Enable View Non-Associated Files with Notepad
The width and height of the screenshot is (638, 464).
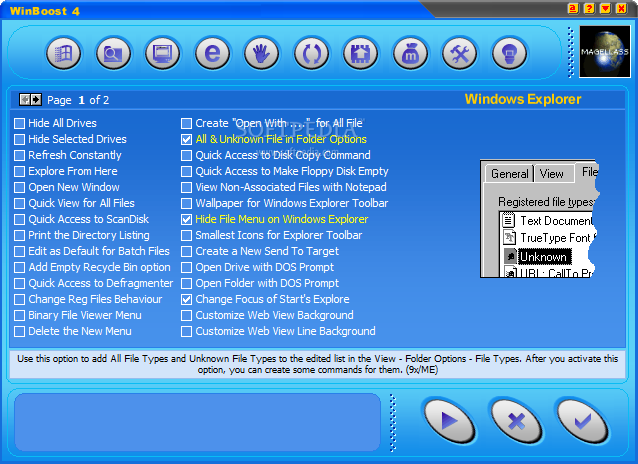tap(186, 188)
